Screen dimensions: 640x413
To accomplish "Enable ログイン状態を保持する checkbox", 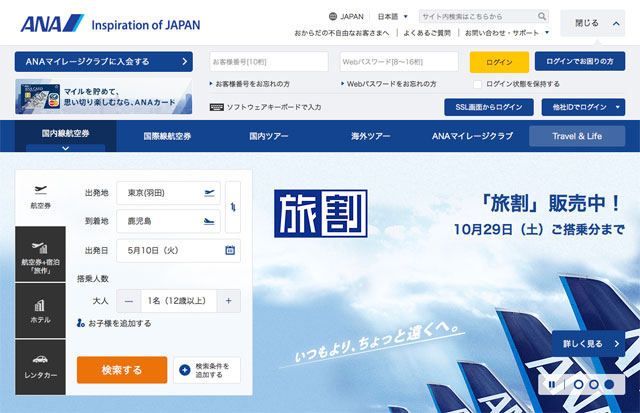I will [477, 84].
